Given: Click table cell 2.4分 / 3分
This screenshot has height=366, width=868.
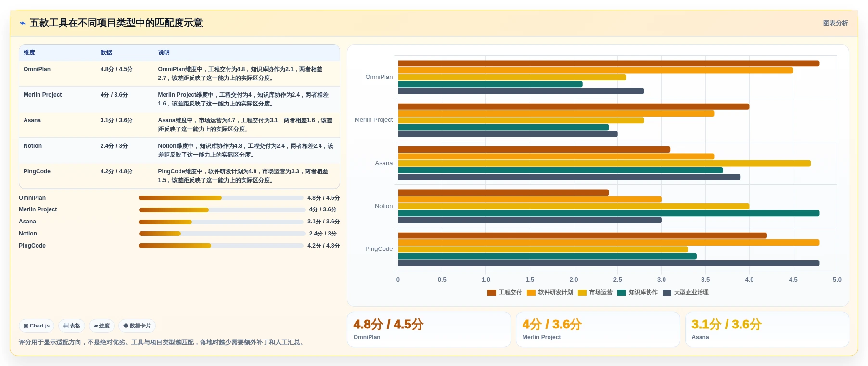Looking at the screenshot, I should pyautogui.click(x=114, y=146).
